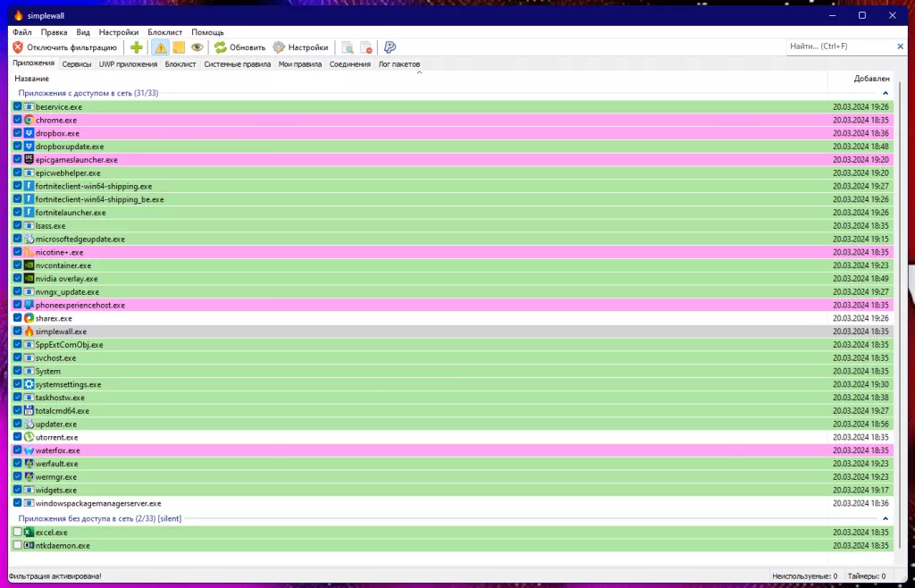Uncheck the dropbox.exe checkbox
Viewport: 915px width, 588px height.
18,133
